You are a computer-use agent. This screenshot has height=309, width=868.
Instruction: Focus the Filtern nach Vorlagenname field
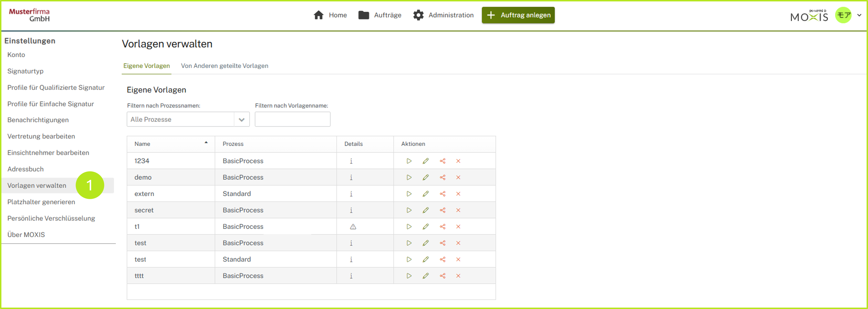pos(292,120)
